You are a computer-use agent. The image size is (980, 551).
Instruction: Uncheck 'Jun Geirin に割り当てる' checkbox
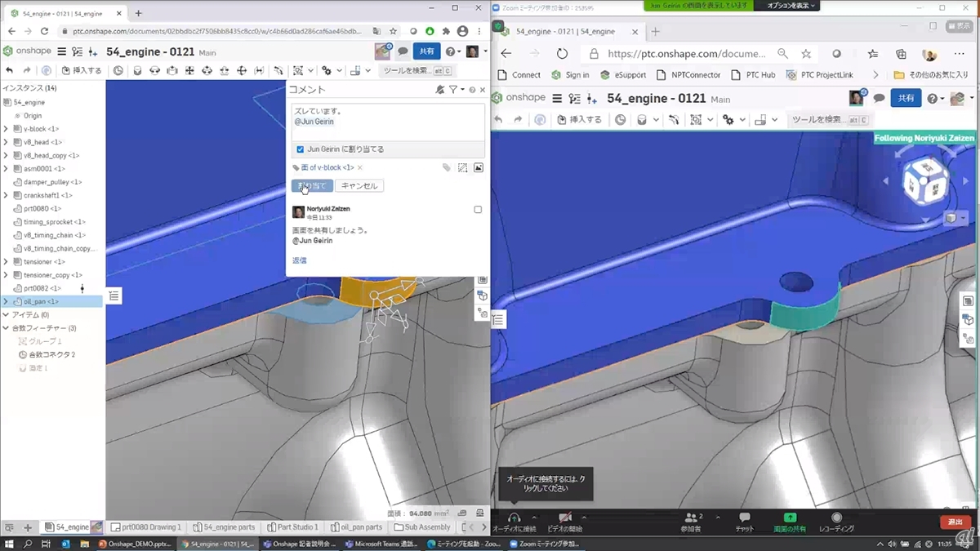click(x=301, y=149)
